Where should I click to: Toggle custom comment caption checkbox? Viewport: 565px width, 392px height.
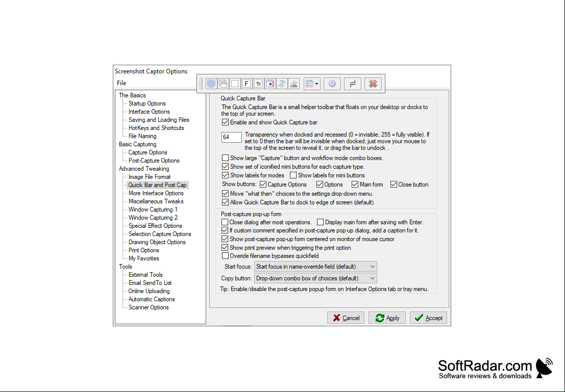(225, 230)
